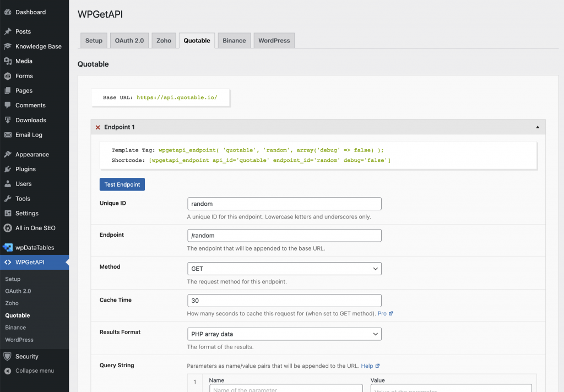This screenshot has height=392, width=564.
Task: Select the OAuth 2.0 tab
Action: point(129,40)
